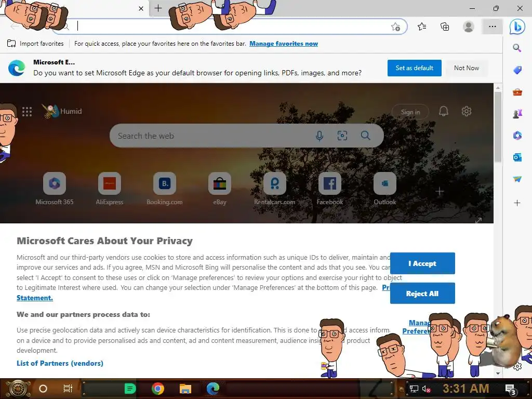The height and width of the screenshot is (399, 532).
Task: Open the Outlook sidebar icon
Action: coord(517,157)
